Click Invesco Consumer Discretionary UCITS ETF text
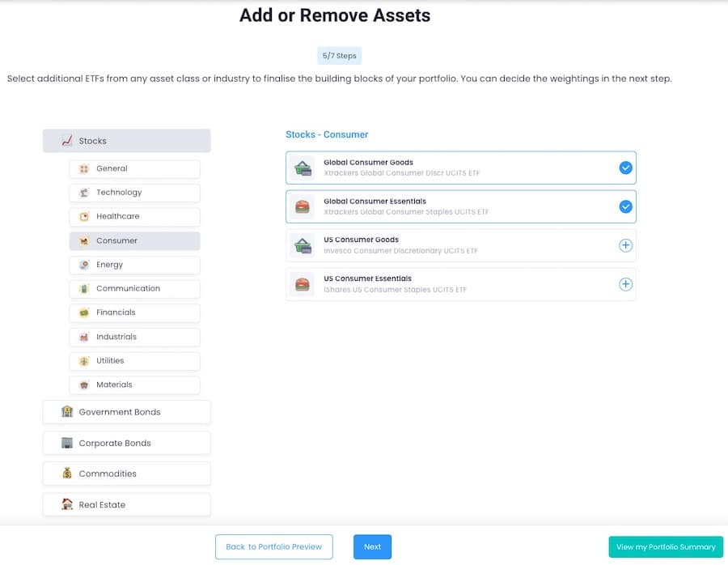Viewport: 728px width, 565px height. (x=400, y=251)
